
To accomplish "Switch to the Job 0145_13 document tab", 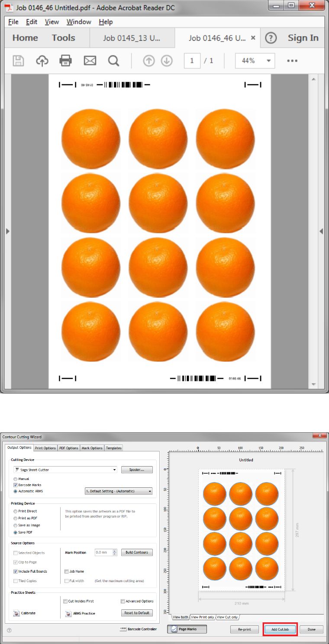I will (132, 38).
